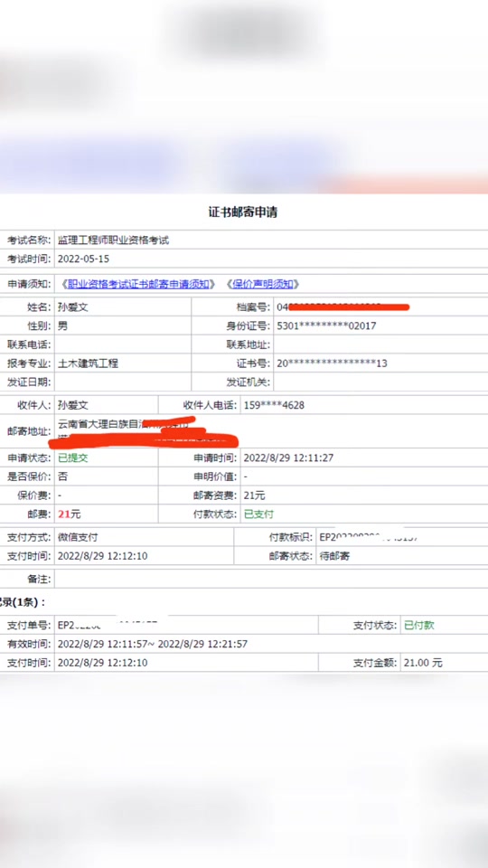The width and height of the screenshot is (488, 868).
Task: Select the 有效时间 range row value
Action: point(153,644)
